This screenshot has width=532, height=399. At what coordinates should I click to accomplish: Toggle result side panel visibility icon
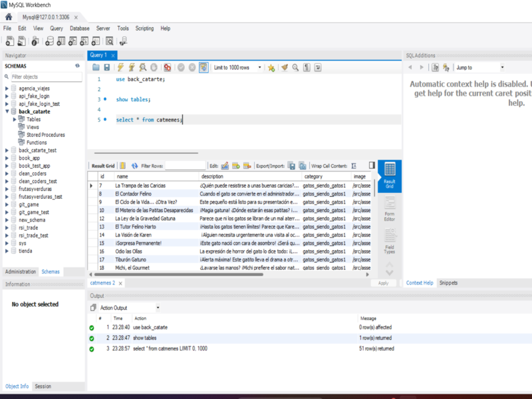click(372, 165)
